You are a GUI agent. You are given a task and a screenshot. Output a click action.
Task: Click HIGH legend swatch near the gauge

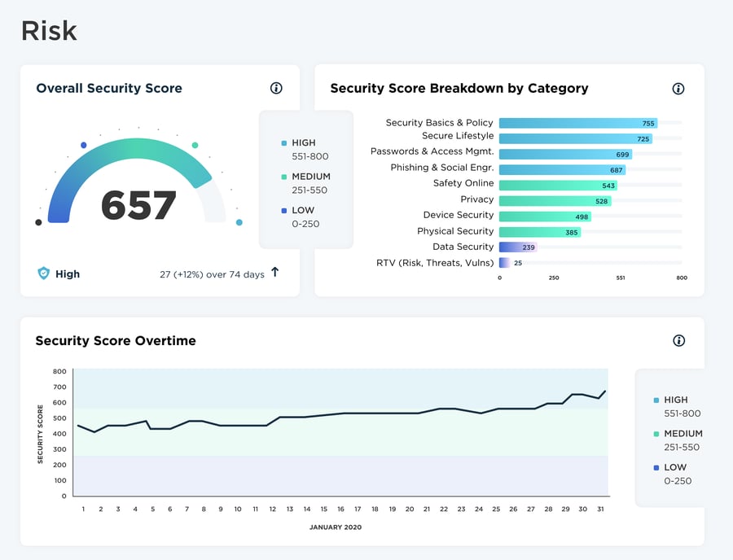pyautogui.click(x=283, y=143)
